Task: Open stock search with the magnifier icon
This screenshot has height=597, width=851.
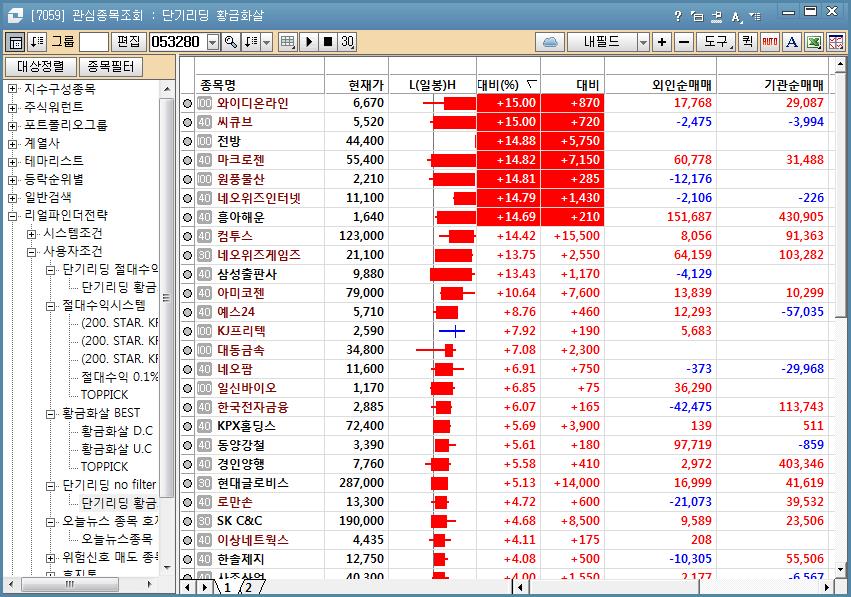Action: pos(231,42)
